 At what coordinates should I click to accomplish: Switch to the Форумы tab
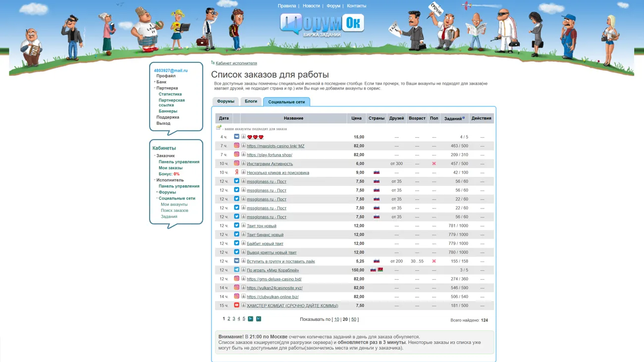[x=225, y=102]
